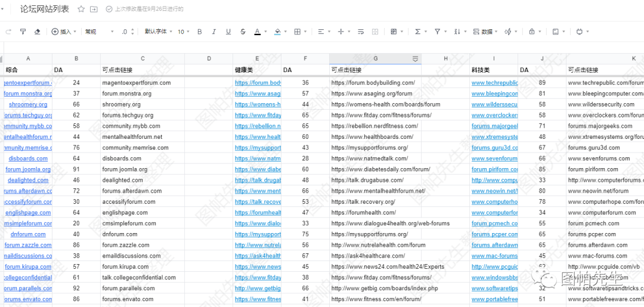Open the 默认字体 font dropdown
The width and height of the screenshot is (644, 307).
click(x=158, y=32)
